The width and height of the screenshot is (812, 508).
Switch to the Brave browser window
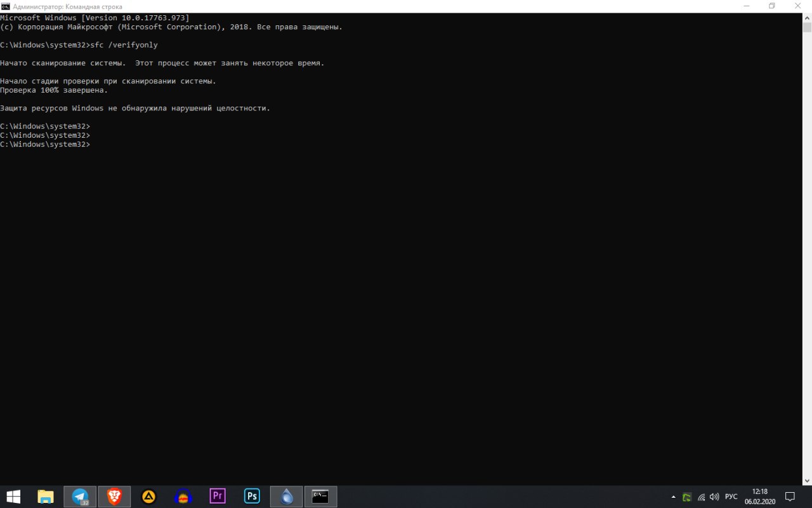coord(115,497)
